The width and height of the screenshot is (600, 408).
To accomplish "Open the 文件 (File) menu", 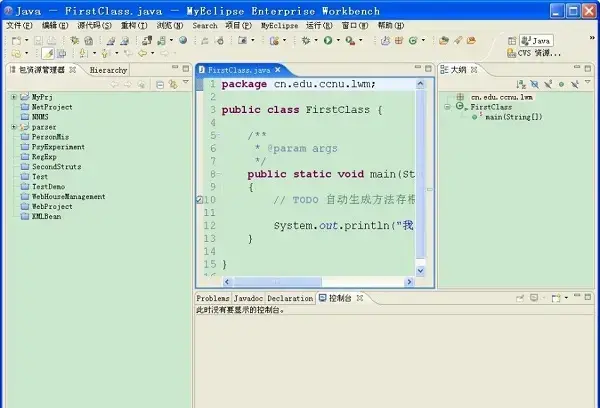I will click(19, 26).
